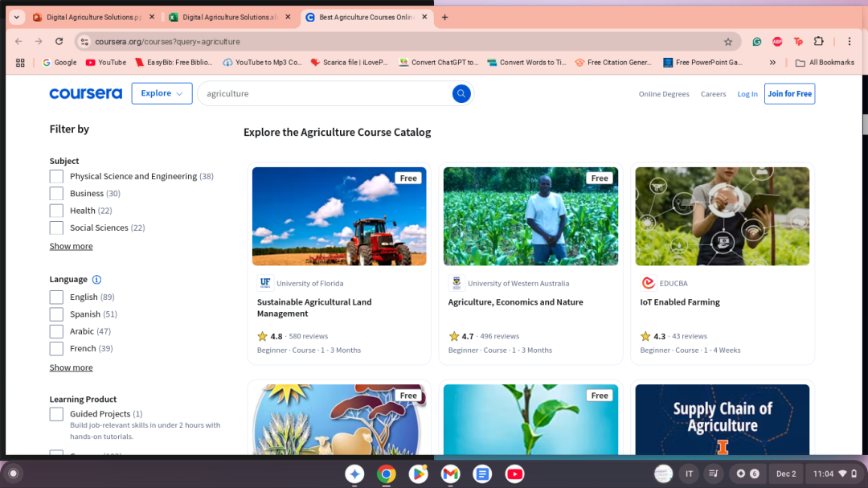Open Online Degrees link
The height and width of the screenshot is (488, 868).
(x=664, y=94)
